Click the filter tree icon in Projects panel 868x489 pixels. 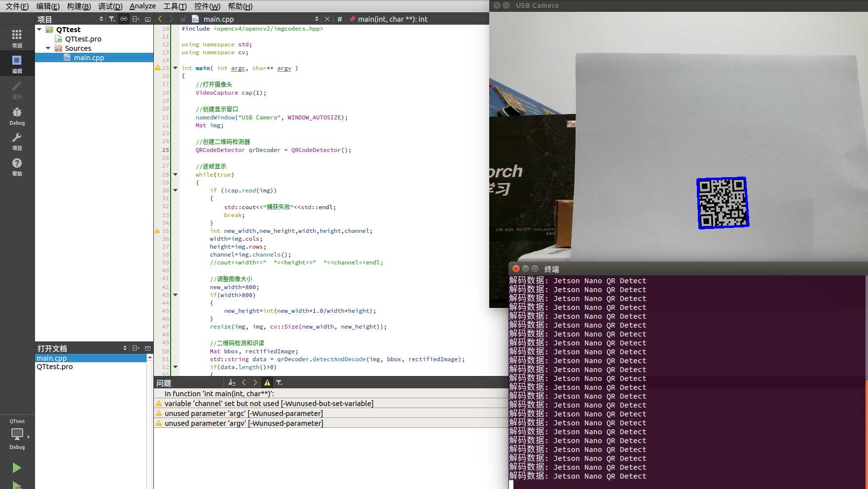(112, 19)
